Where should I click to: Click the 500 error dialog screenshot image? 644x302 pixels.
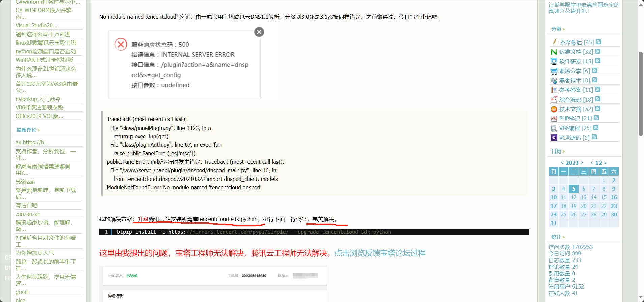click(189, 62)
